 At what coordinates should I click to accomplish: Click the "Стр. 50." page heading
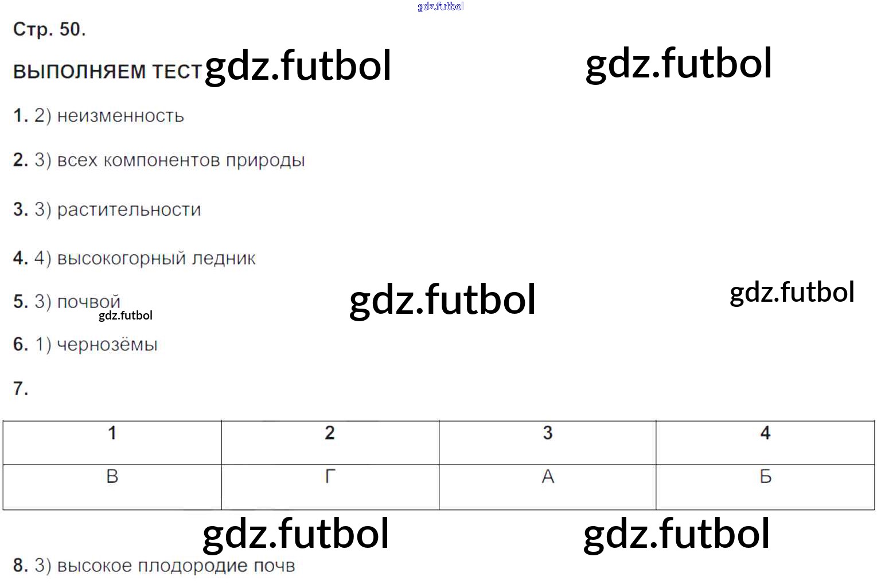[49, 29]
